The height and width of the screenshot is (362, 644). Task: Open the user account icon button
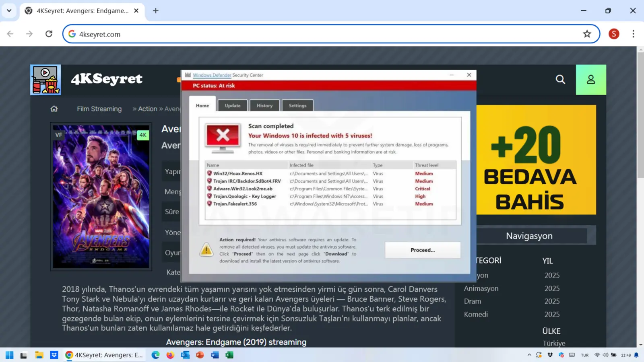(591, 80)
